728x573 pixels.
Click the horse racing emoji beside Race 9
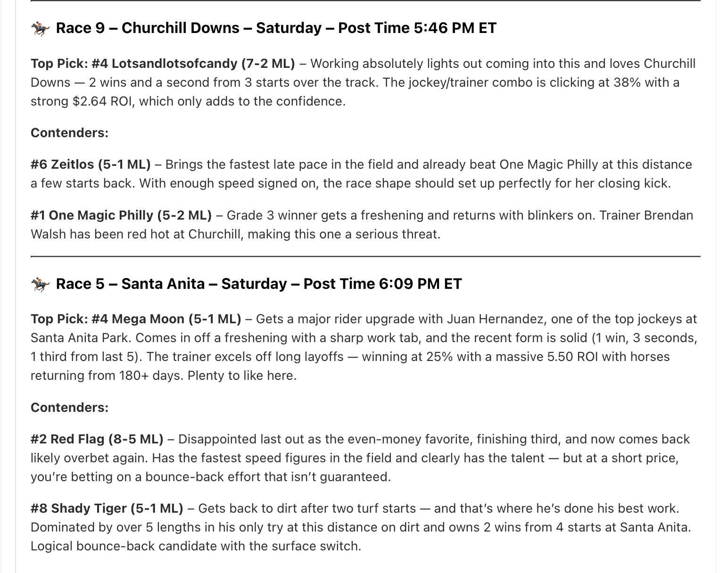click(40, 29)
